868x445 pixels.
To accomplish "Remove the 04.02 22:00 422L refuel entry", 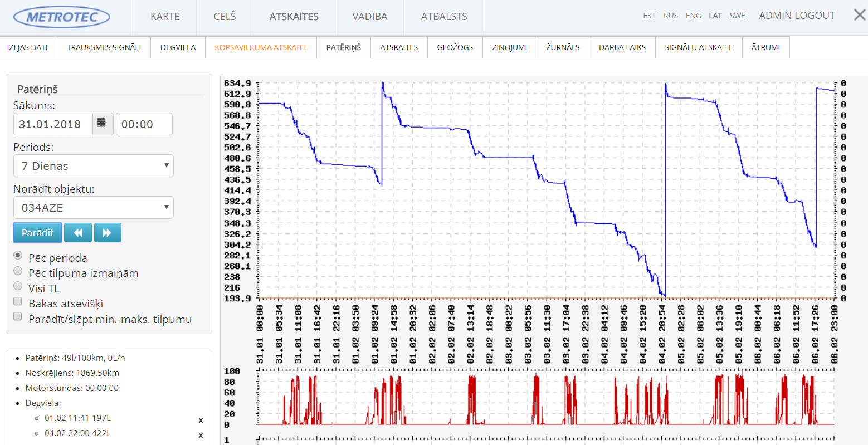I will (201, 436).
